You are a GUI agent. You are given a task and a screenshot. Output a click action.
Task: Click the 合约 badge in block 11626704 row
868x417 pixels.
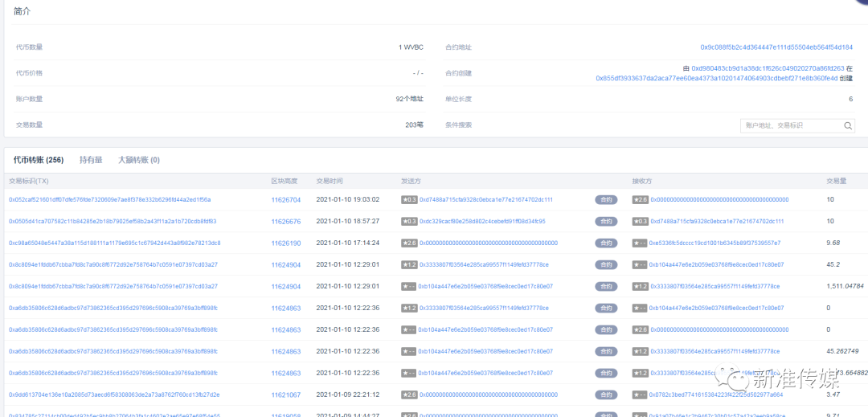(x=606, y=199)
